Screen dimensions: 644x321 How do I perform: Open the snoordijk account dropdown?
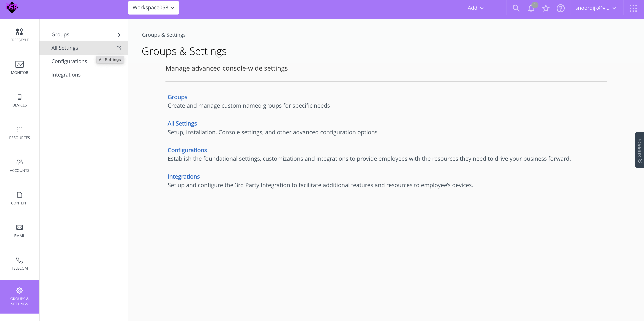click(596, 8)
